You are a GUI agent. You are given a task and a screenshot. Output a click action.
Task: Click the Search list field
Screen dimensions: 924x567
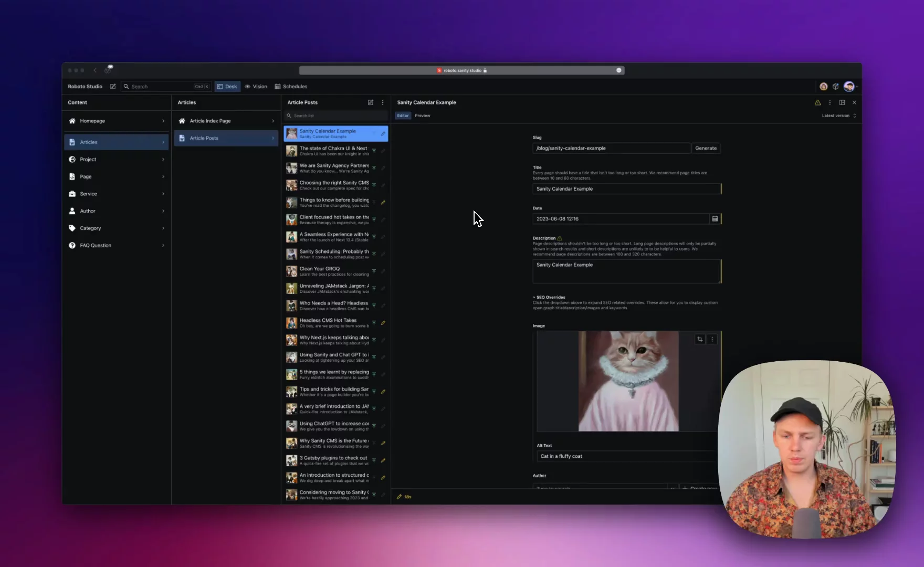336,115
